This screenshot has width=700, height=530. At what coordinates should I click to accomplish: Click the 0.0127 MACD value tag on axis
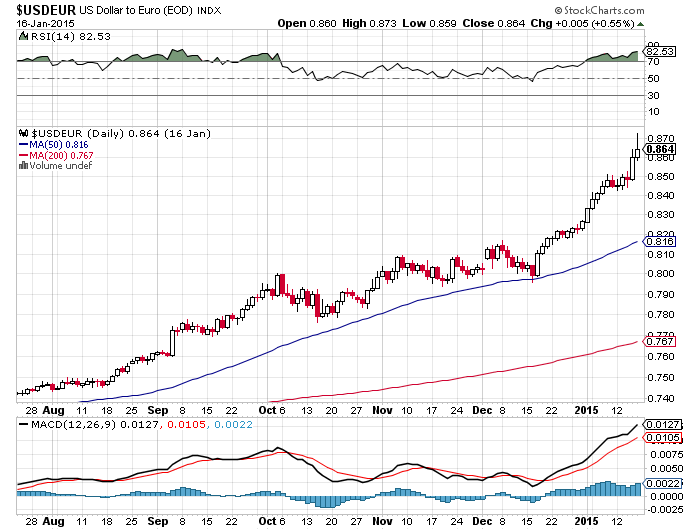[663, 425]
